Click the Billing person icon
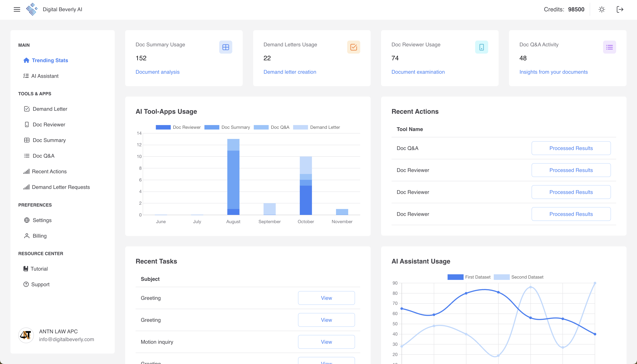Viewport: 637px width, 364px height. tap(27, 236)
